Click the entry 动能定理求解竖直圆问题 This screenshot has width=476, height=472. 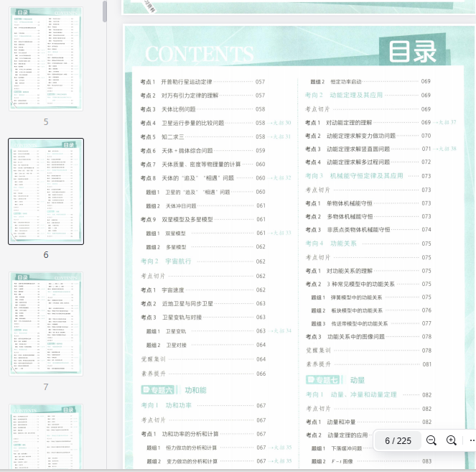point(358,149)
